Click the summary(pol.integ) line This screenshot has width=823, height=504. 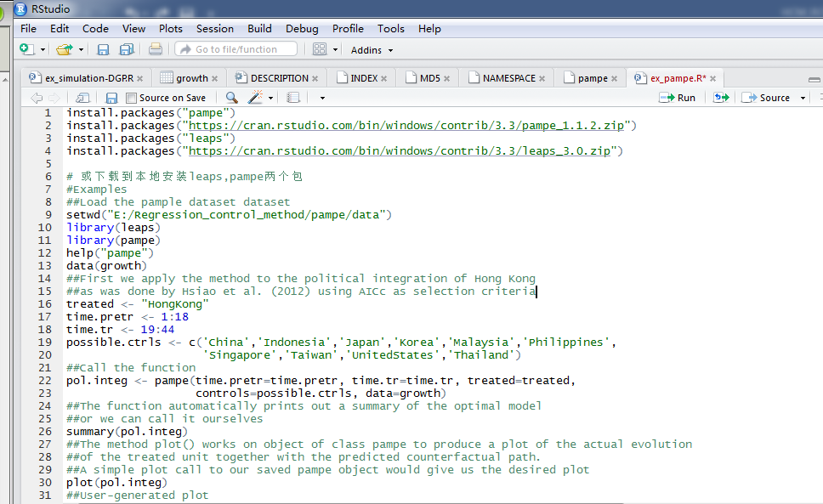click(127, 431)
